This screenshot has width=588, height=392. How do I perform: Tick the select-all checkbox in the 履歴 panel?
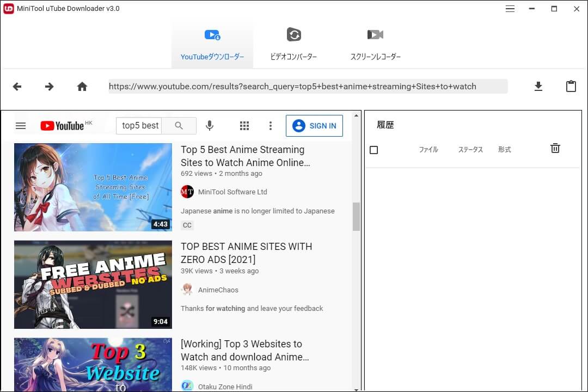374,150
